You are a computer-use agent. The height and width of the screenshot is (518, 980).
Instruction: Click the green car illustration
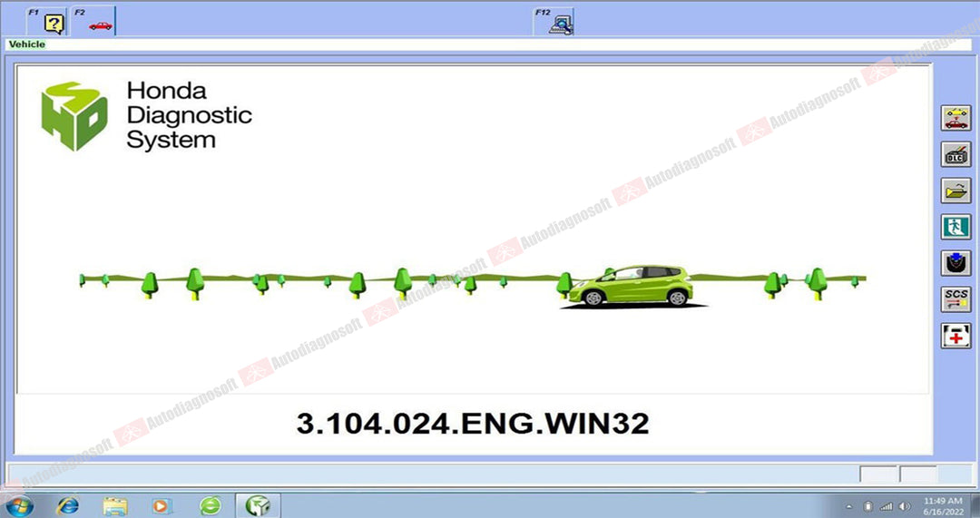click(631, 286)
